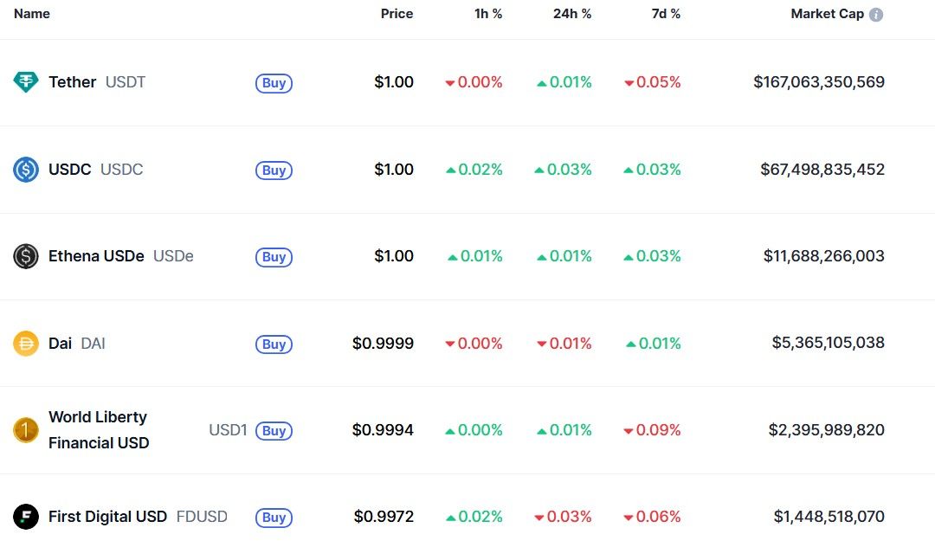Sort by the Price column header

tap(397, 14)
